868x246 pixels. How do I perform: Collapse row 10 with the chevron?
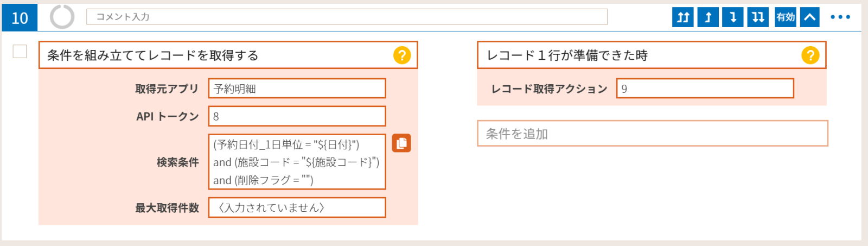[x=809, y=17]
